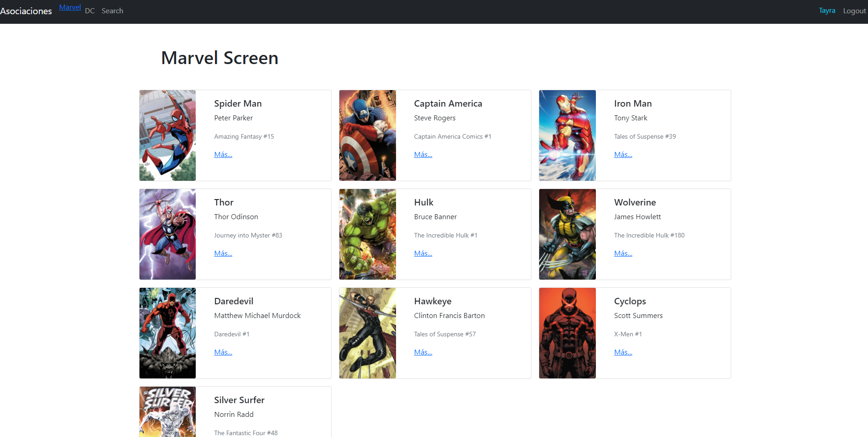Open Más... link on Cyclops card
This screenshot has height=437, width=868.
(623, 352)
